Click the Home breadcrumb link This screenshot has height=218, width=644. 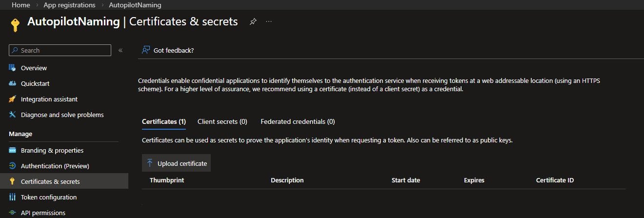click(20, 5)
